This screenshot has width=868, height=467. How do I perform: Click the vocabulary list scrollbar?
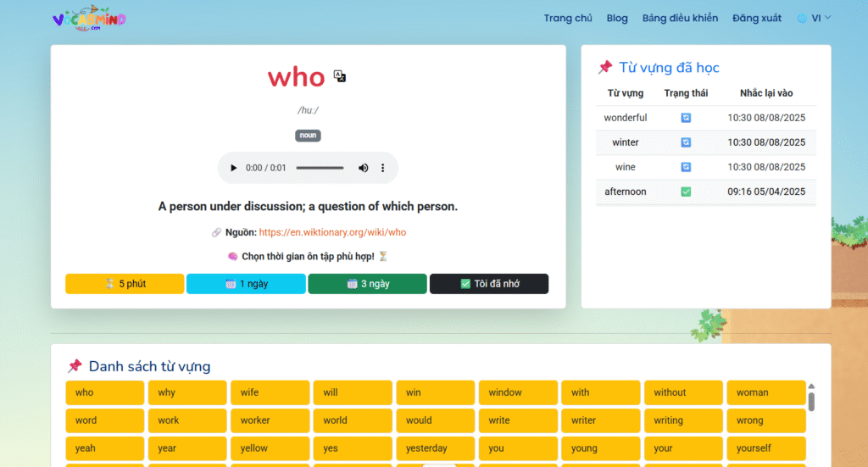point(811,401)
